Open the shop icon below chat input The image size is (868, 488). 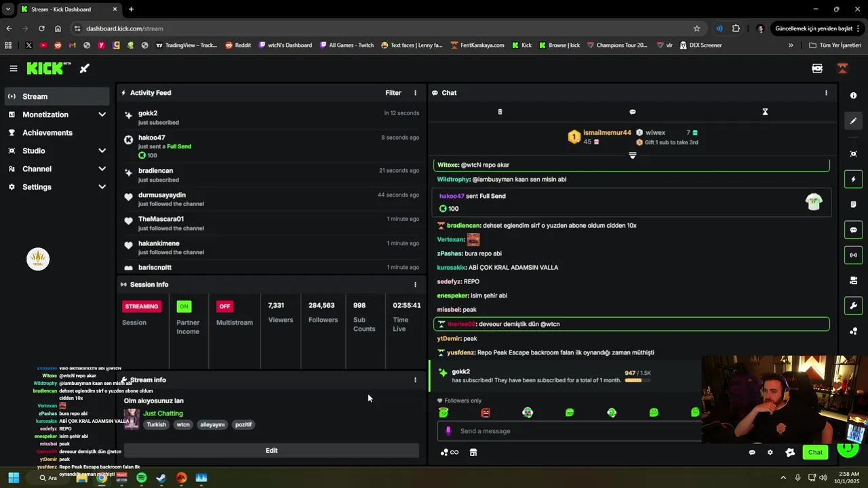coord(473,452)
